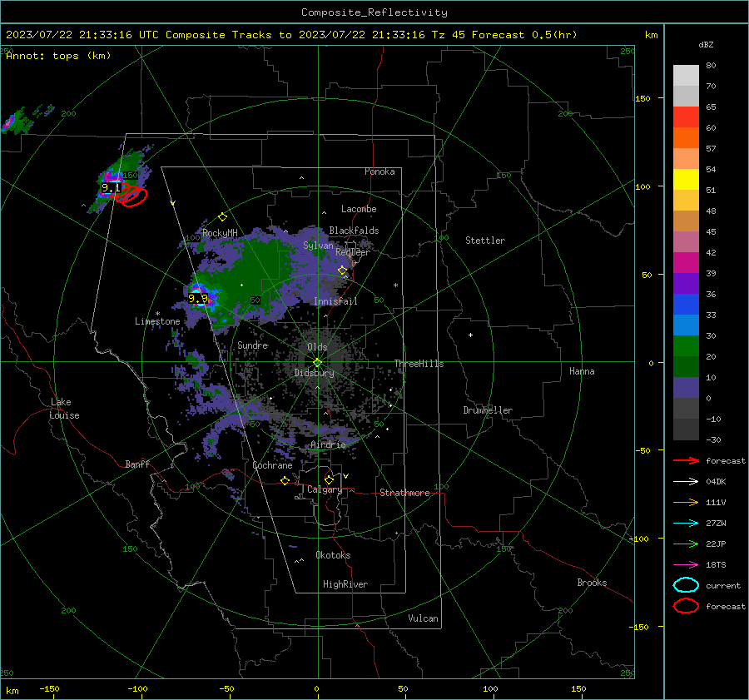The width and height of the screenshot is (749, 700).
Task: Click the RedDeer city label
Action: [x=353, y=252]
